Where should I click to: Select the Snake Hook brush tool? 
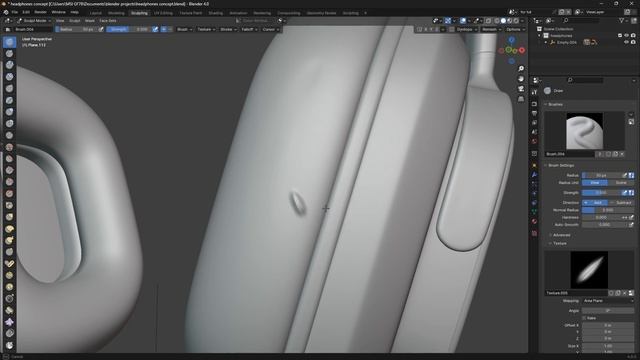point(9,240)
